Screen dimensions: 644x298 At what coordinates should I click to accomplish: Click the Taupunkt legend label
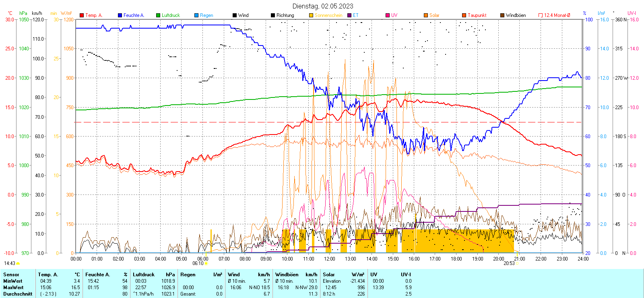[477, 15]
